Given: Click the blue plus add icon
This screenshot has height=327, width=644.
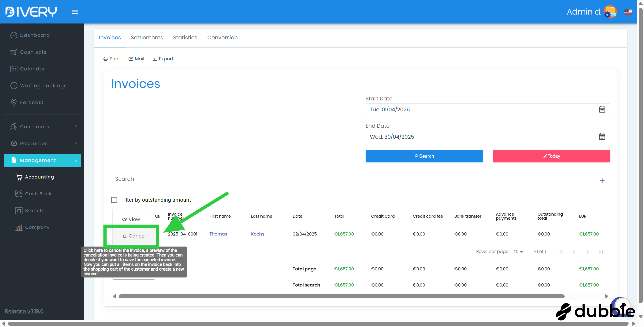Looking at the screenshot, I should (602, 181).
